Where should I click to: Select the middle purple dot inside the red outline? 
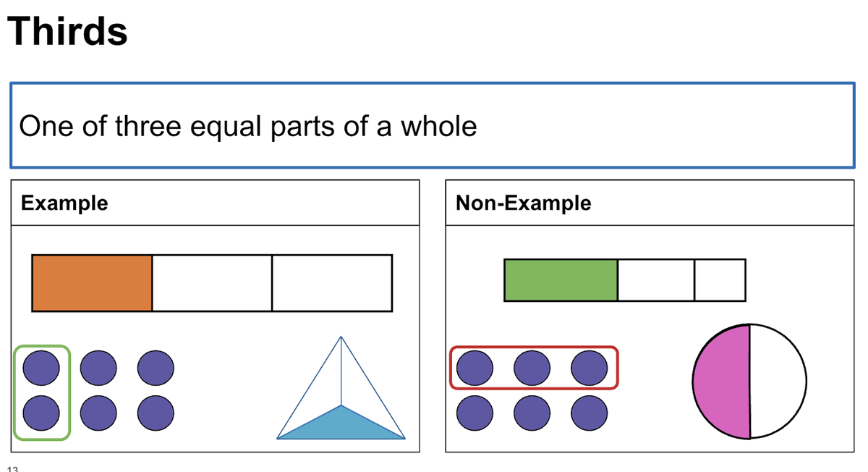tap(532, 368)
